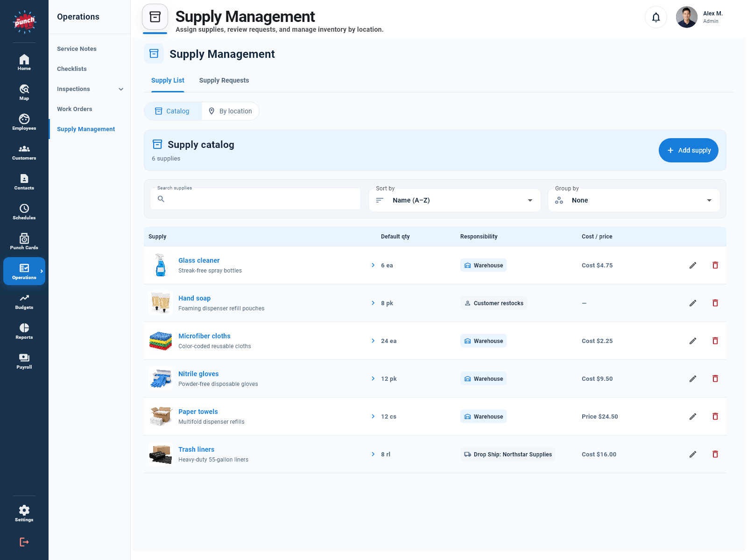Image resolution: width=747 pixels, height=560 pixels.
Task: Open the Map sidebar icon
Action: [x=24, y=92]
